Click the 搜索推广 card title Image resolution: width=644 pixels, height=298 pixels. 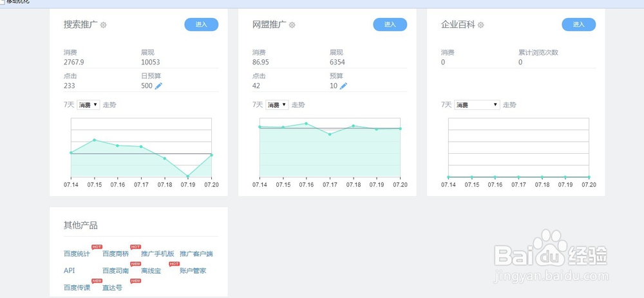pos(80,24)
